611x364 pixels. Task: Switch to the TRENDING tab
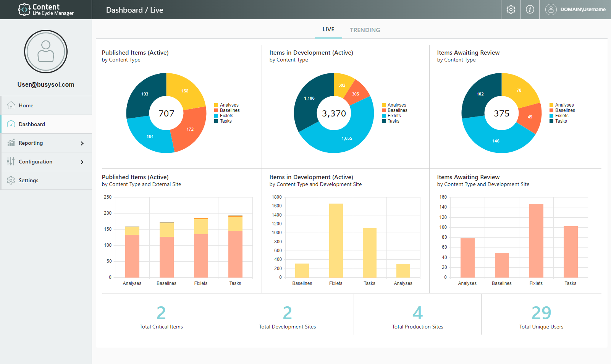click(x=365, y=30)
